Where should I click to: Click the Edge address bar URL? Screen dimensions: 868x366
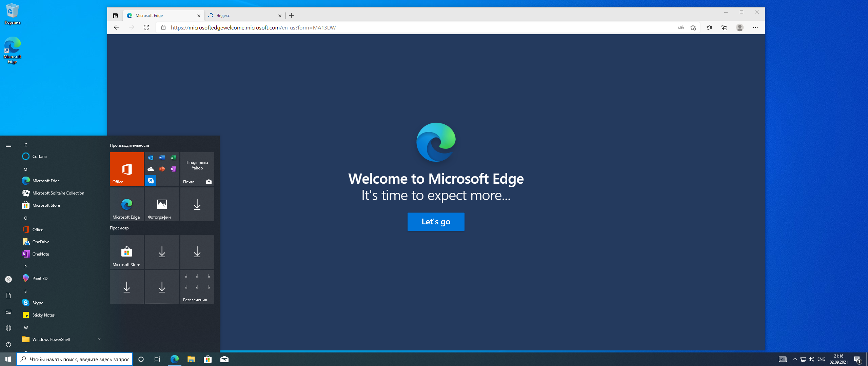click(253, 27)
